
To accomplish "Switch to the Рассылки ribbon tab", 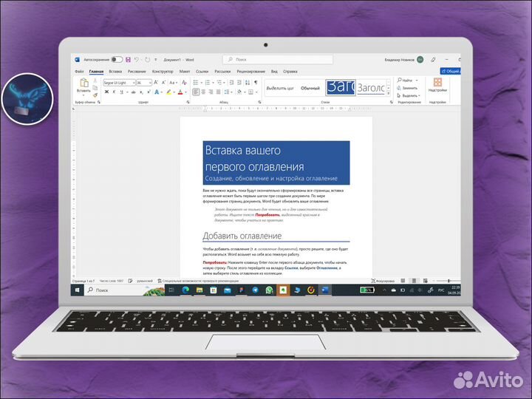I will click(222, 72).
